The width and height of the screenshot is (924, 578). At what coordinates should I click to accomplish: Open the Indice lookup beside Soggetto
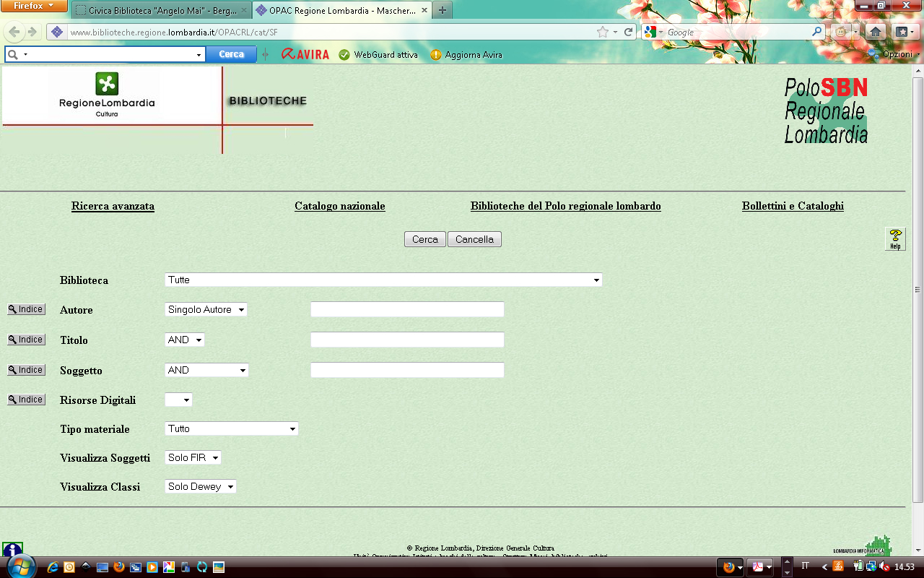[x=26, y=370]
